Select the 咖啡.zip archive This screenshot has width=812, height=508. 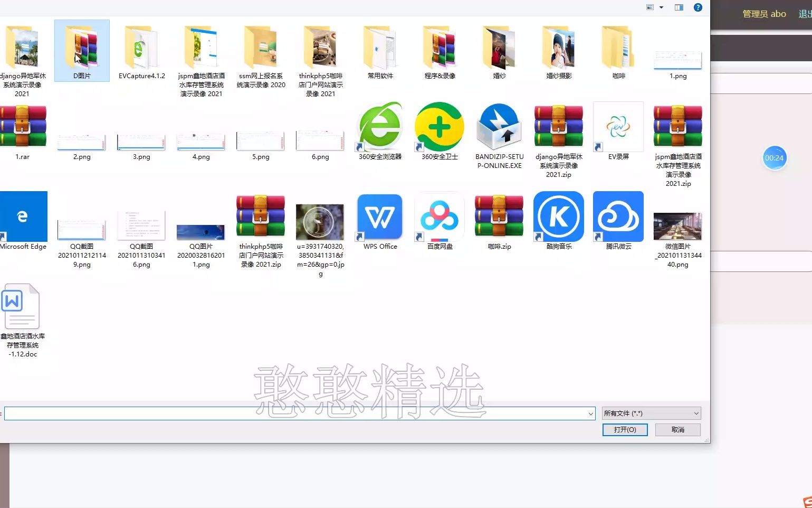pyautogui.click(x=499, y=221)
